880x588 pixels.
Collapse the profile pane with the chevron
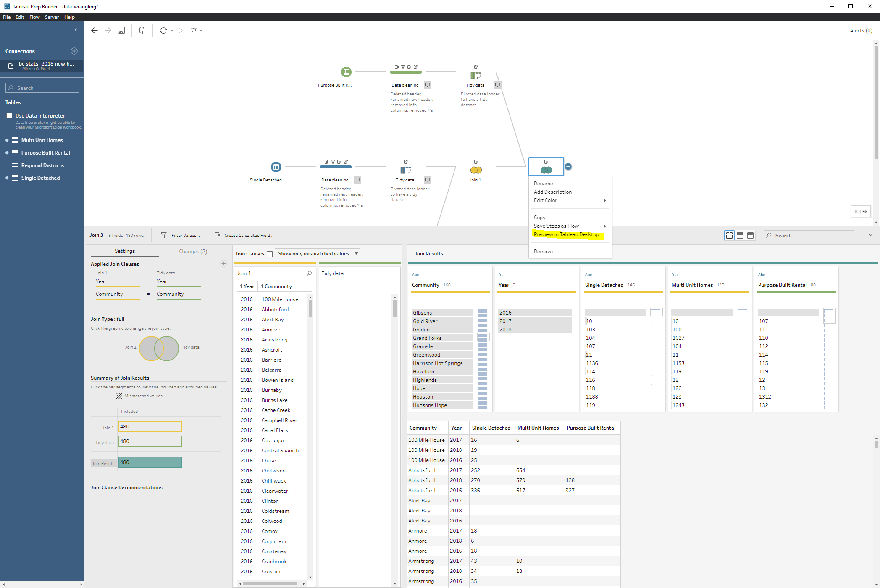pyautogui.click(x=871, y=235)
